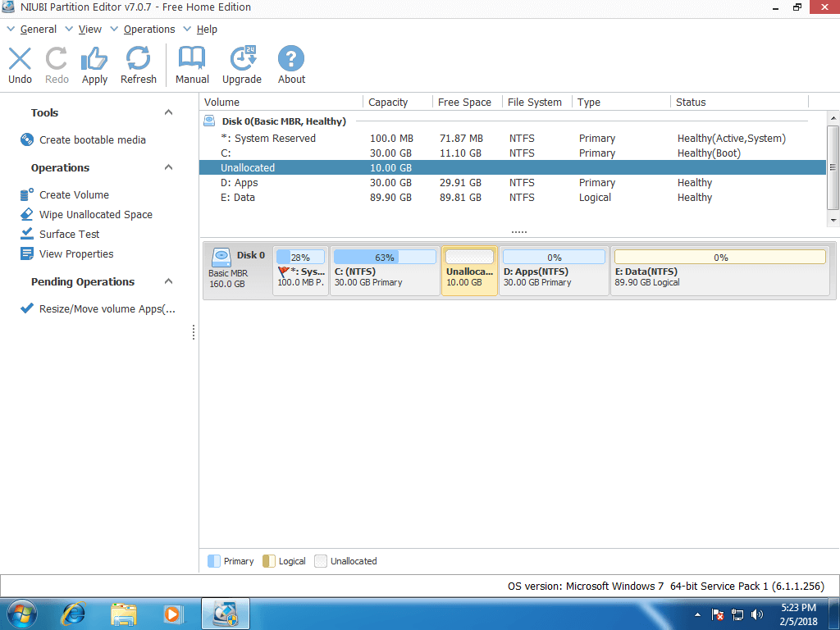Sort by the Capacity column header

click(398, 103)
